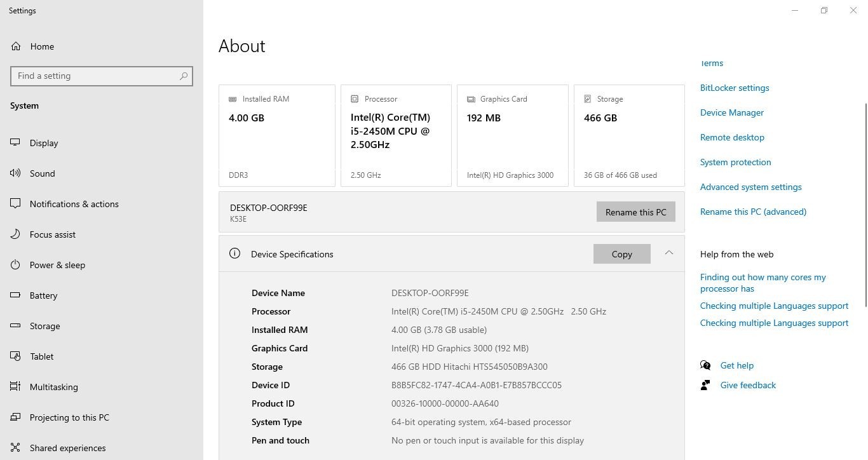The image size is (868, 460).
Task: Open Finding out how many cores link
Action: pyautogui.click(x=763, y=283)
